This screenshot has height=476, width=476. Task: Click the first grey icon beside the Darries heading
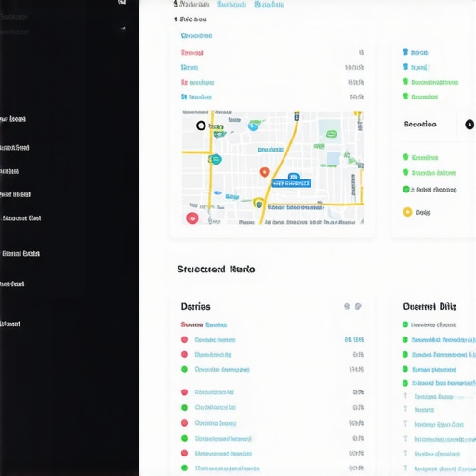coord(347,306)
